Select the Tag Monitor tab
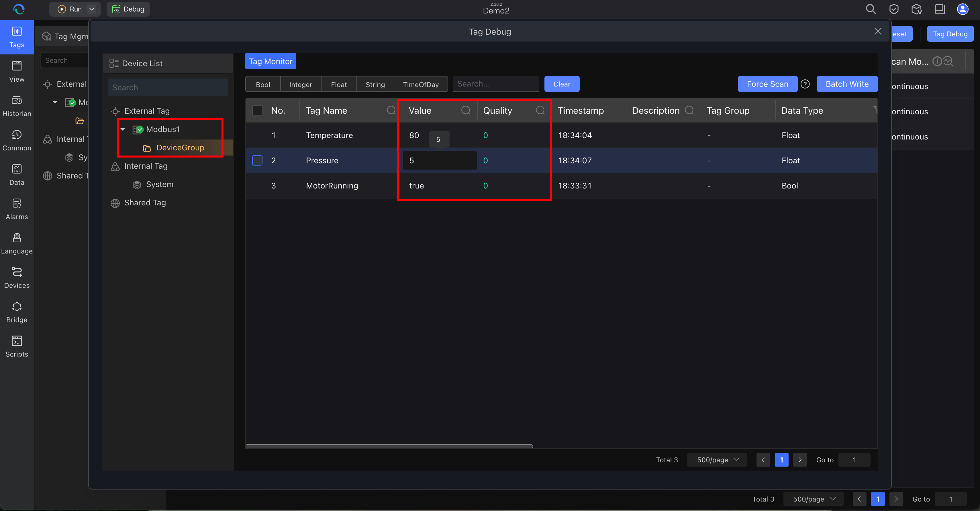This screenshot has width=980, height=511. 271,61
